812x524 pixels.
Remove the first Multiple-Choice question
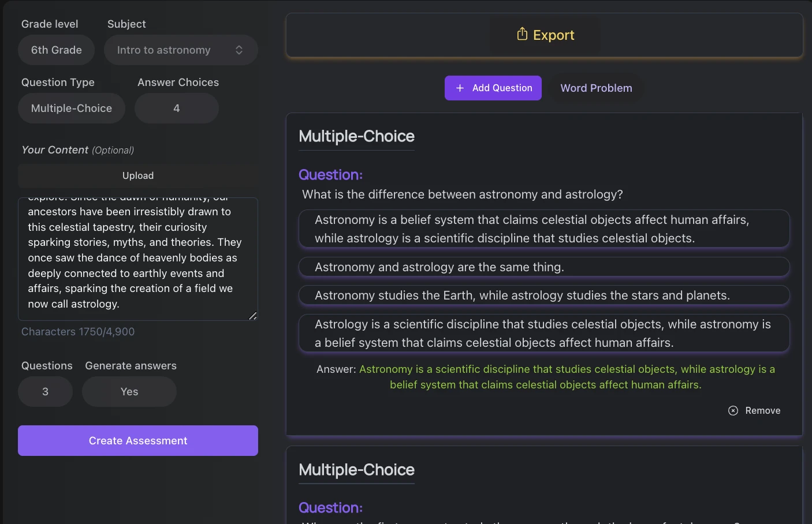pyautogui.click(x=754, y=410)
